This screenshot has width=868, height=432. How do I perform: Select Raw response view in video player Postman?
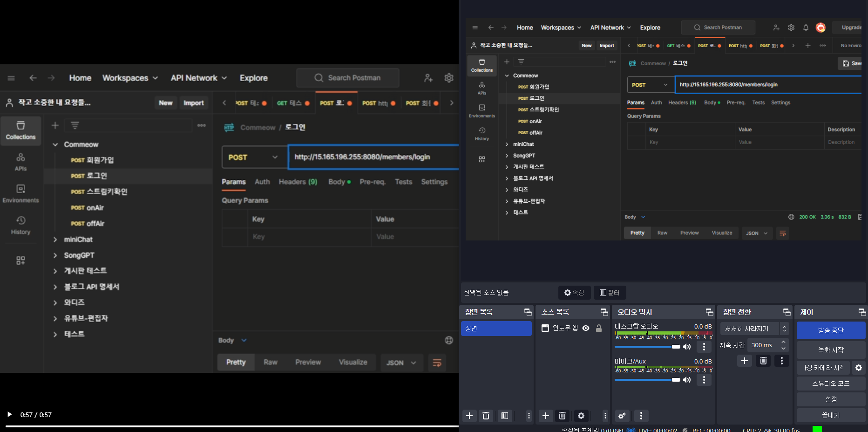[271, 362]
